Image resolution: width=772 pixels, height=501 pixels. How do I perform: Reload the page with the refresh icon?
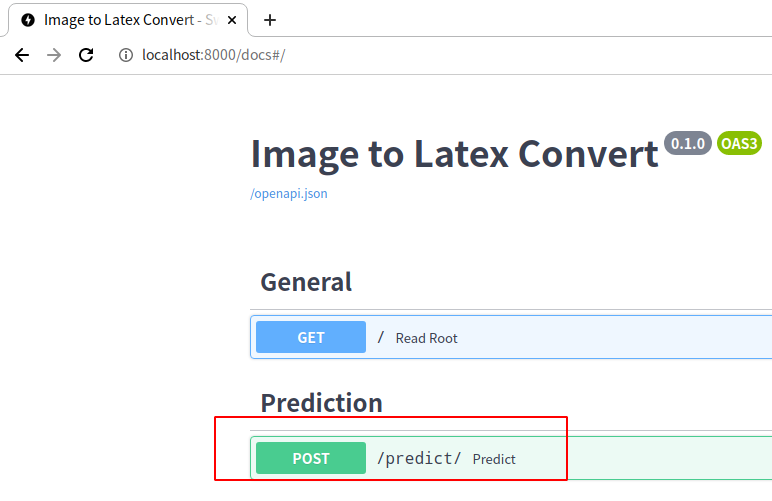coord(86,55)
